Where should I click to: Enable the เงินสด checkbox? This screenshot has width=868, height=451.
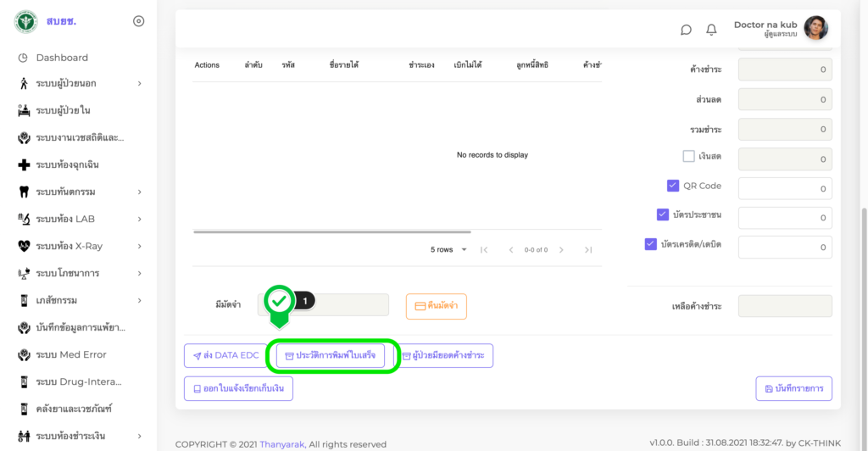(688, 156)
